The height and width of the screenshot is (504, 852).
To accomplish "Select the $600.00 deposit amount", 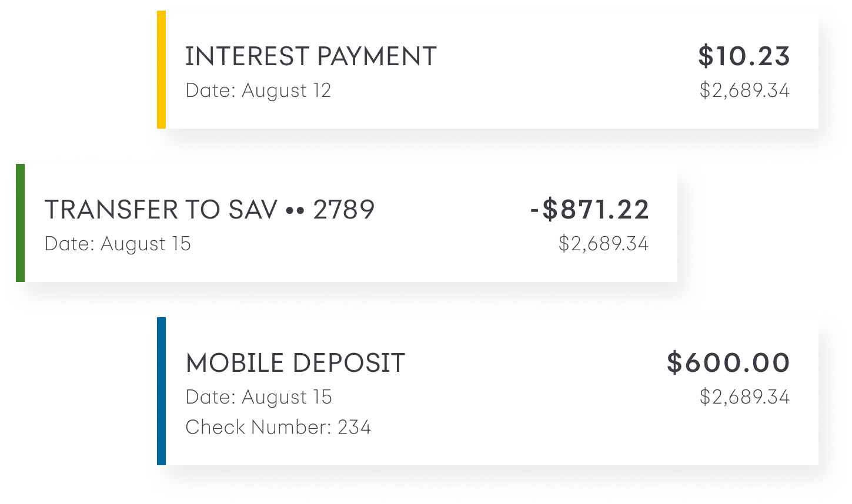I will [729, 363].
